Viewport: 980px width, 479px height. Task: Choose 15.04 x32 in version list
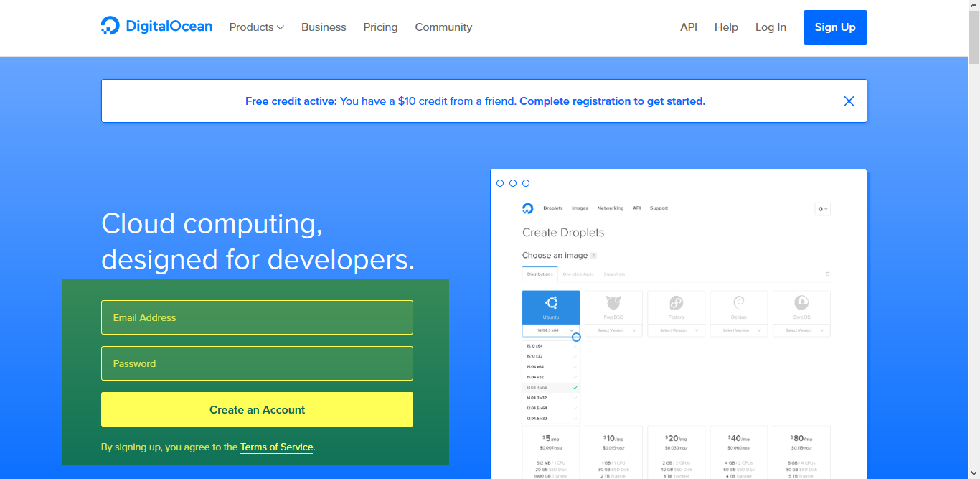[x=551, y=377]
